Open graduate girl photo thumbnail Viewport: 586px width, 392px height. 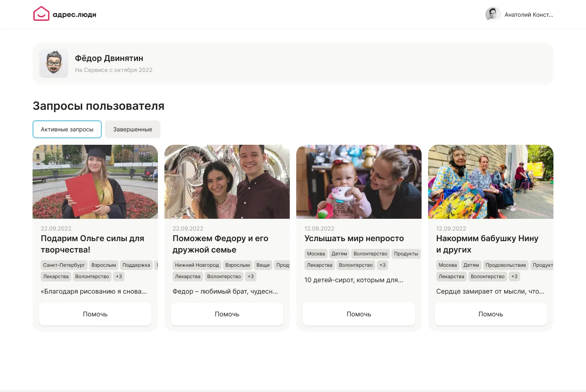point(95,182)
